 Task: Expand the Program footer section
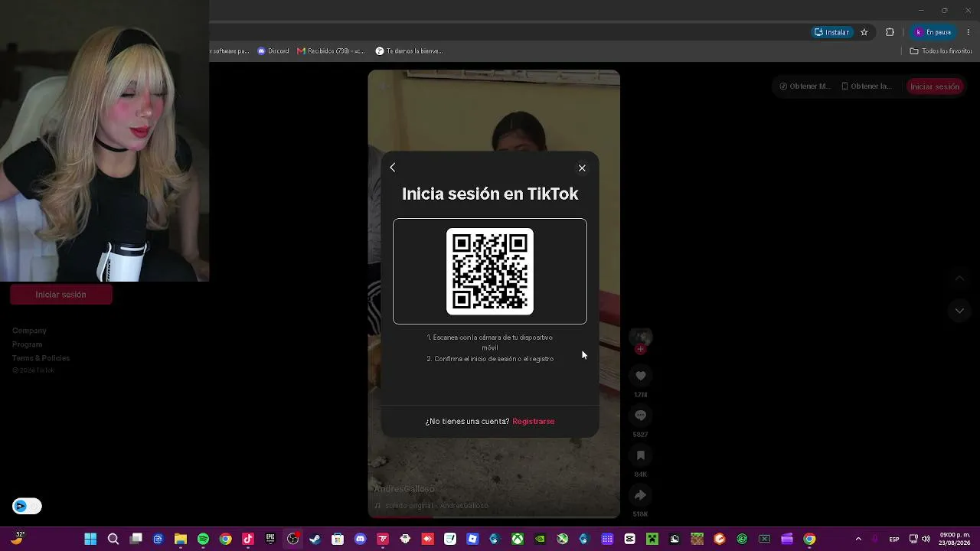pos(27,344)
